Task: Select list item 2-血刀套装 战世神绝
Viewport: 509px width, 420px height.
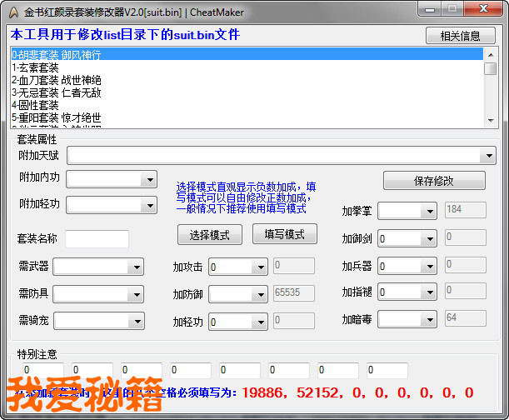Action: (57, 80)
